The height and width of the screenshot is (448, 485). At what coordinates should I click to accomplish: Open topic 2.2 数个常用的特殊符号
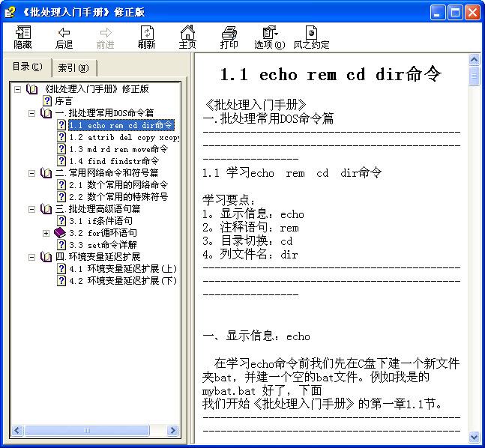point(118,197)
